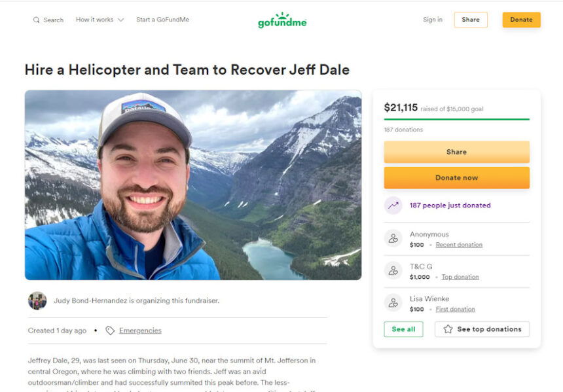Open Start a GoFundMe
The width and height of the screenshot is (563, 392).
pyautogui.click(x=162, y=20)
